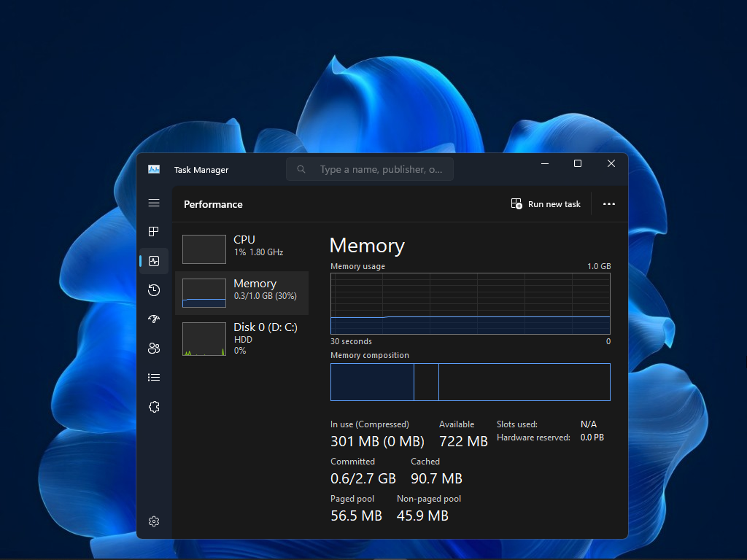Screen dimensions: 747x560
Task: Minimize the Task Manager window
Action: coord(545,163)
